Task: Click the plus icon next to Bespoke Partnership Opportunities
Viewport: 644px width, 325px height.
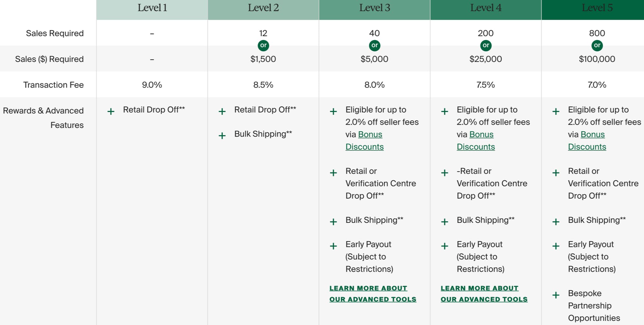Action: (556, 295)
